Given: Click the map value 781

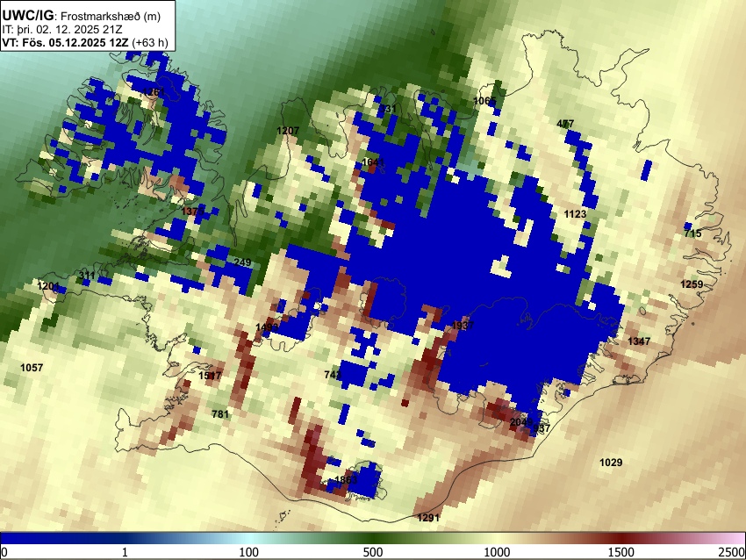Looking at the screenshot, I should [x=220, y=414].
